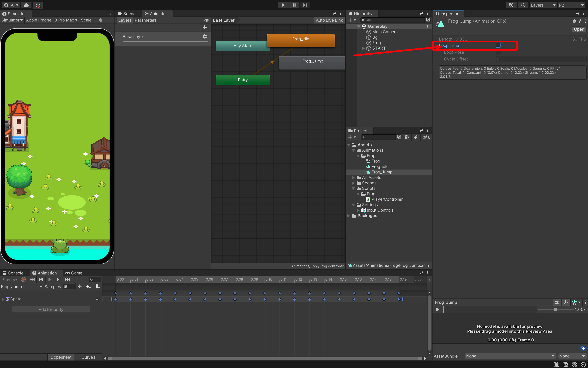Open the Parameters tab in Animator
Viewport: 588px width, 368px height.
pyautogui.click(x=145, y=20)
